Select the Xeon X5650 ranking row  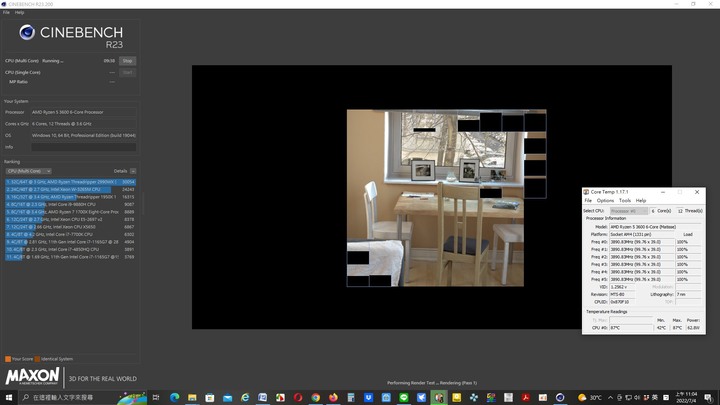70,227
